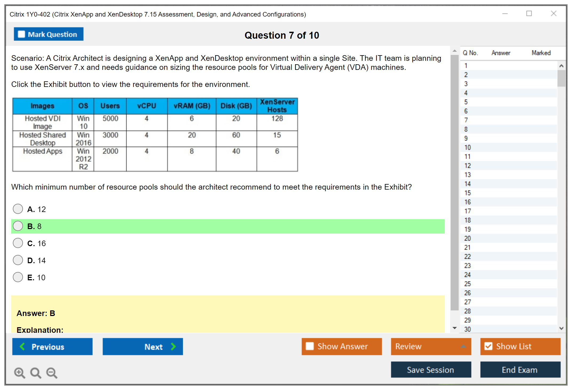Click the zoom in magnifier icon
Image resolution: width=574 pixels, height=392 pixels.
19,373
